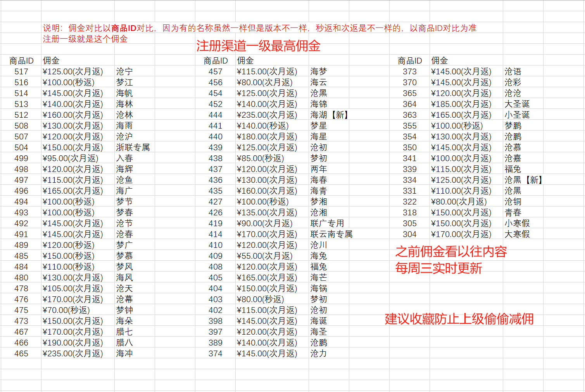Screen dimensions: 585x392
Task: Click the name cell 梦风
Action: point(135,267)
